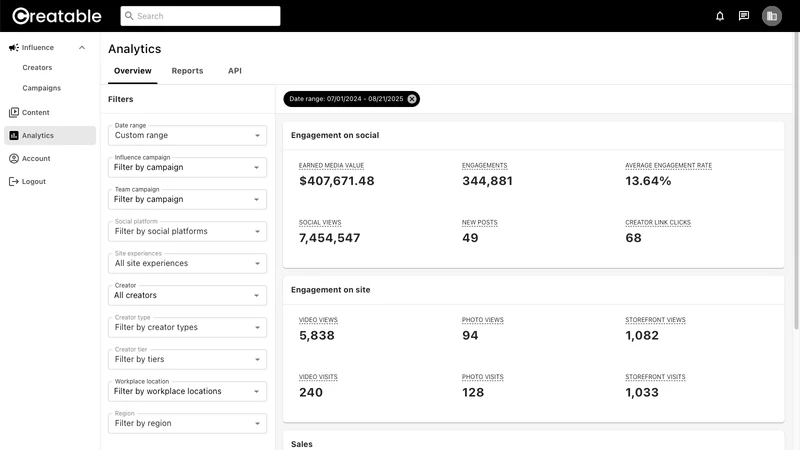Screen dimensions: 800x450
Task: Click the Analytics page title
Action: click(x=135, y=49)
